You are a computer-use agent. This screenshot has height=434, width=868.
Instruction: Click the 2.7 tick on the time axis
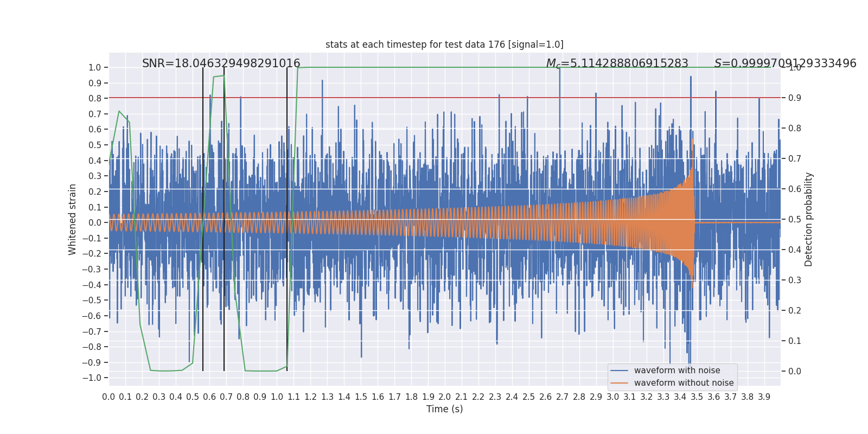coord(563,397)
